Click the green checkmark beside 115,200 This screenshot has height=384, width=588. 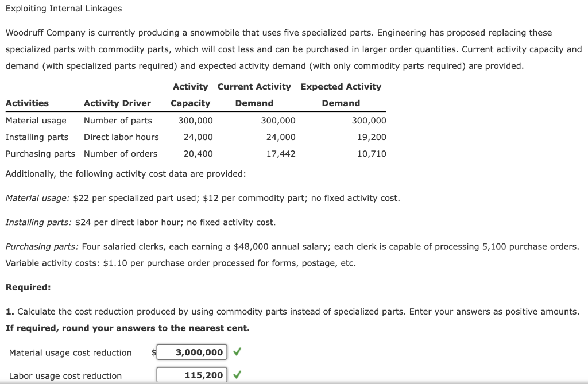coord(237,374)
